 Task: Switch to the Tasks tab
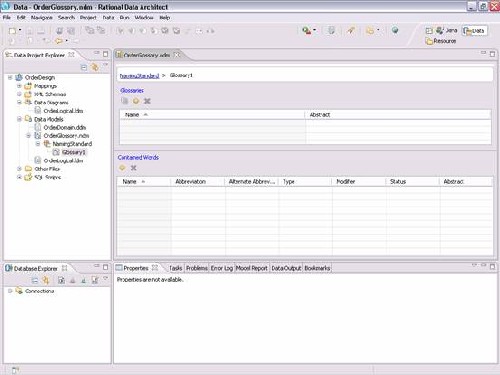point(175,268)
